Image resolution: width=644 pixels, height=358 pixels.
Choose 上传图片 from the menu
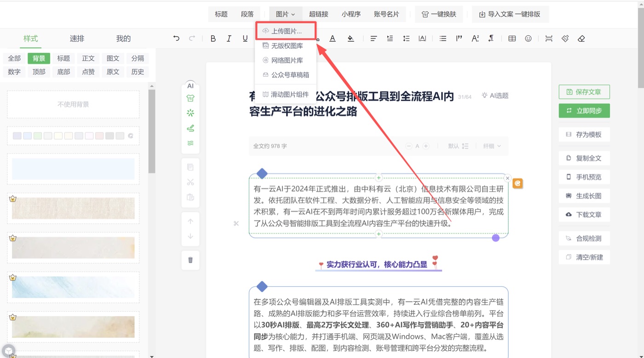[286, 31]
